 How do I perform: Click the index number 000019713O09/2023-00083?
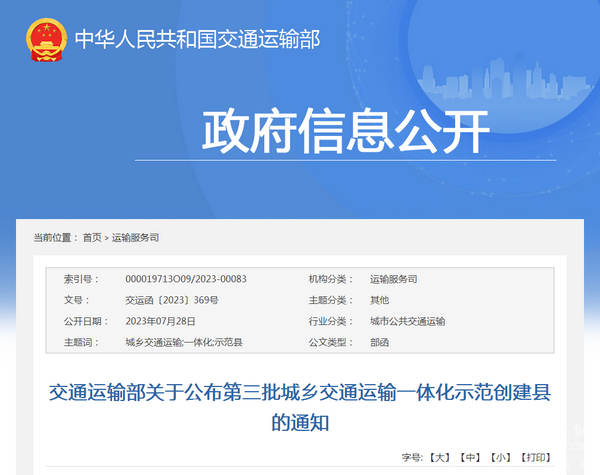coord(185,279)
